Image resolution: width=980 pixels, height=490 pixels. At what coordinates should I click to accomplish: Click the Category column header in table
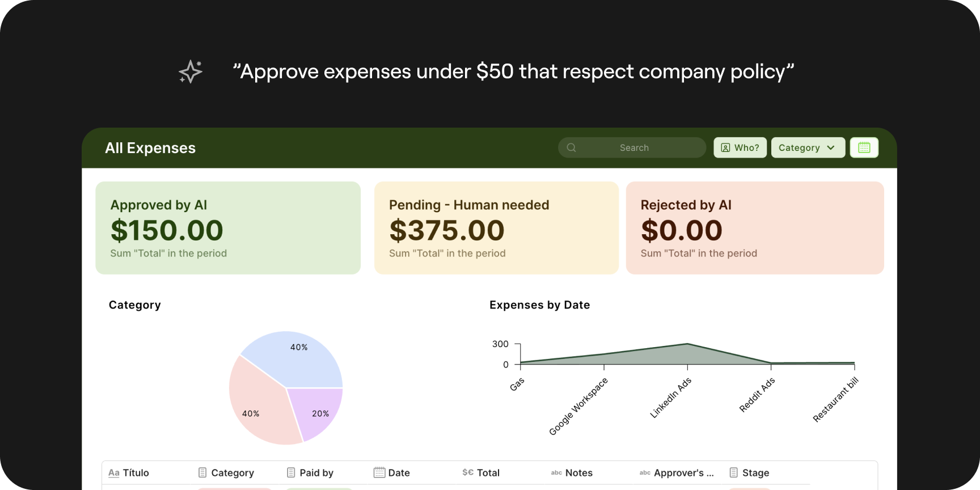[233, 472]
